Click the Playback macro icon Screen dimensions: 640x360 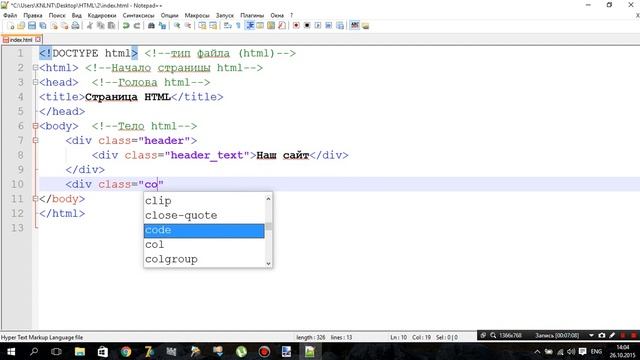(x=318, y=26)
